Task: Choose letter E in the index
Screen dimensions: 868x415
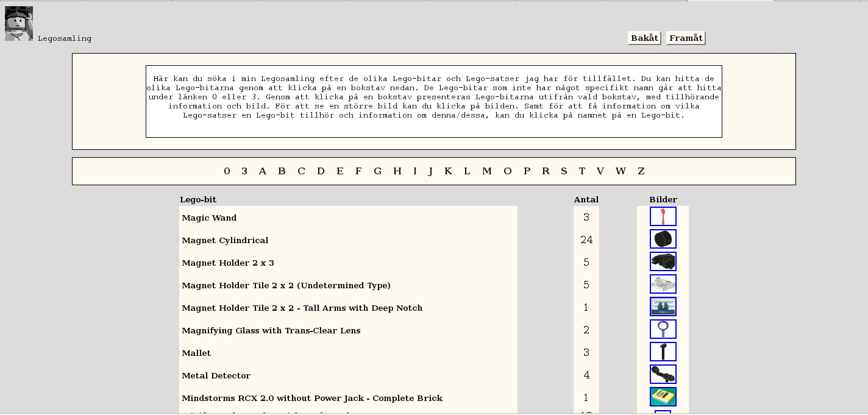Action: click(x=340, y=171)
